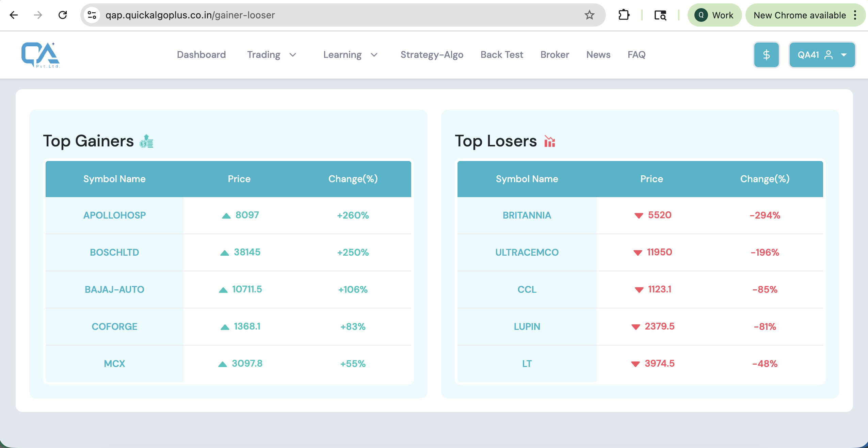Open the Learning menu
Image resolution: width=868 pixels, height=448 pixels.
tap(342, 55)
